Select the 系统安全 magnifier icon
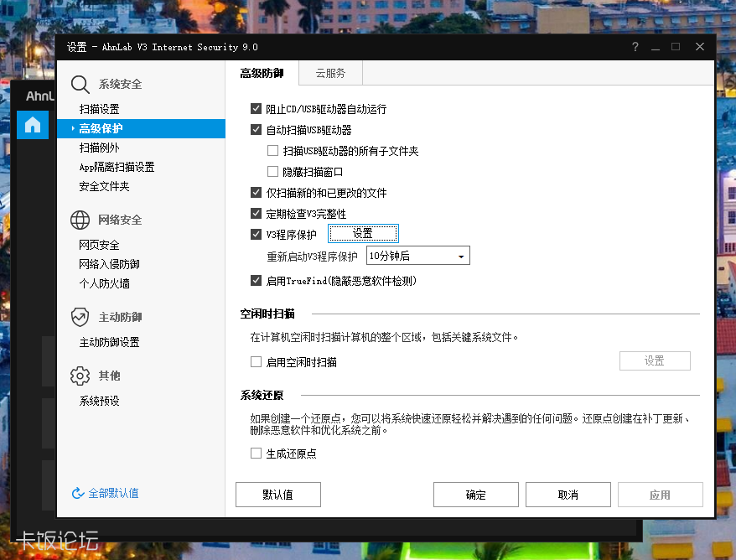The image size is (736, 560). 81,85
